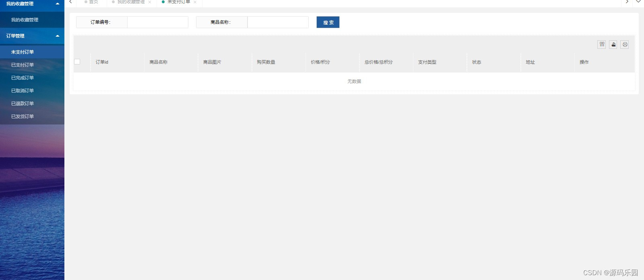Open 已发货订单 in the sidebar
The image size is (644, 280).
click(32, 116)
